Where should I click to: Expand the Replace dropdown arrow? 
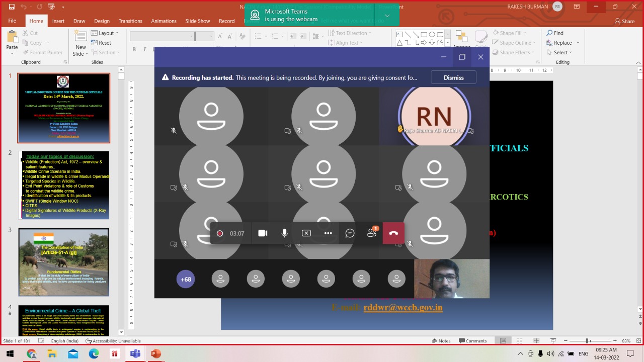[x=578, y=43]
